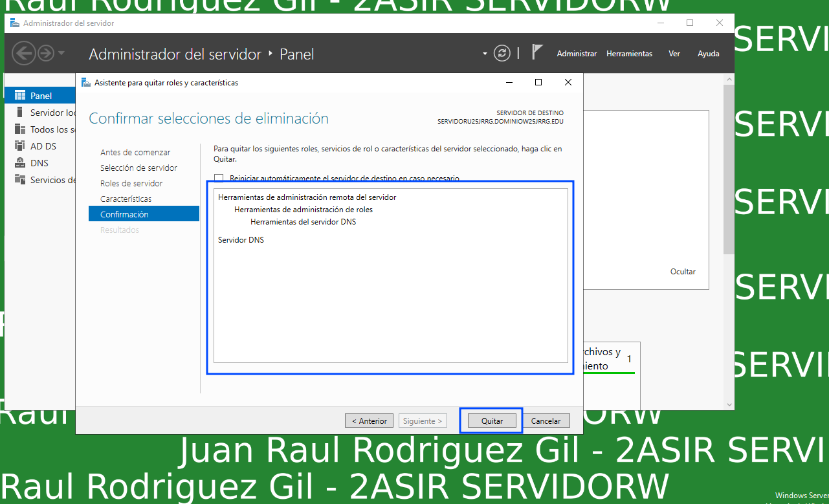Click the Administrador del servidor title icon
Image resolution: width=829 pixels, height=504 pixels.
(x=14, y=23)
